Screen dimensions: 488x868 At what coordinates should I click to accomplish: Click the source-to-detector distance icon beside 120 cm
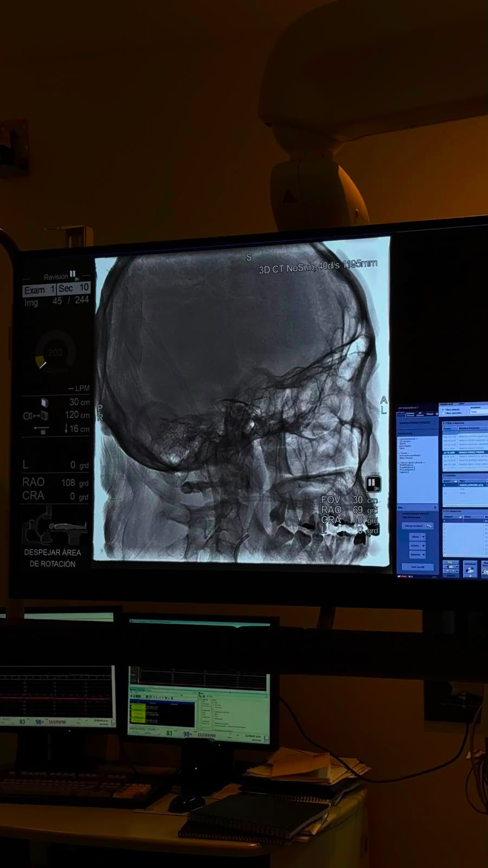pyautogui.click(x=36, y=416)
